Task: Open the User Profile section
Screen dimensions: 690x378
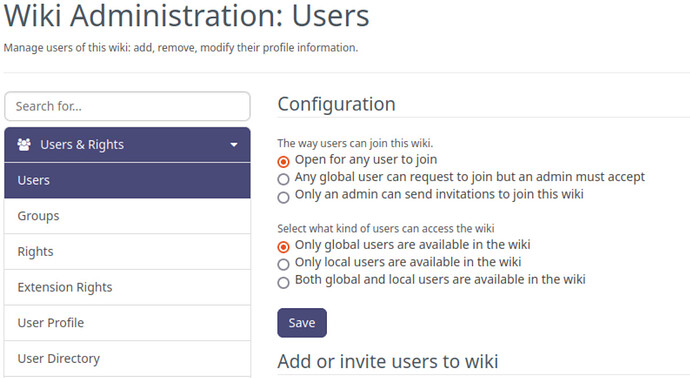Action: [127, 323]
